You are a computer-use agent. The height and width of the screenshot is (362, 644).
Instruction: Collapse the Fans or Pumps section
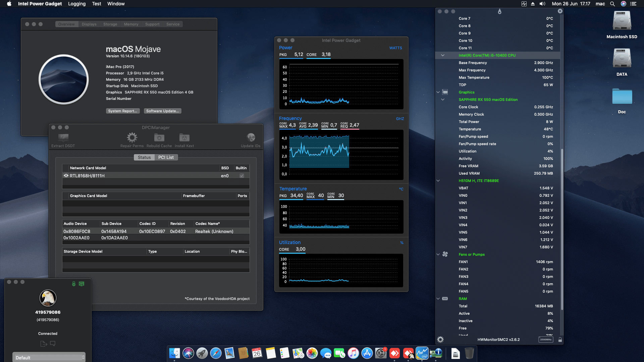tap(438, 254)
